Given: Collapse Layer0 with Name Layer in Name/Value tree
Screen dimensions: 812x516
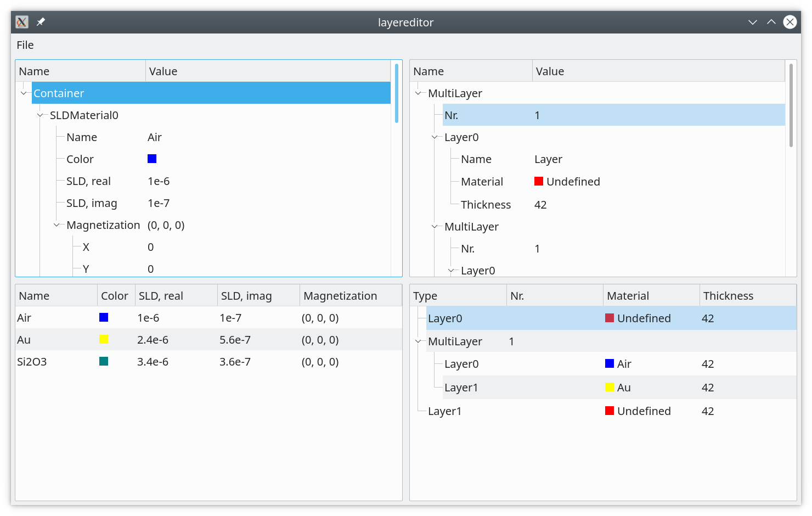Looking at the screenshot, I should click(435, 137).
